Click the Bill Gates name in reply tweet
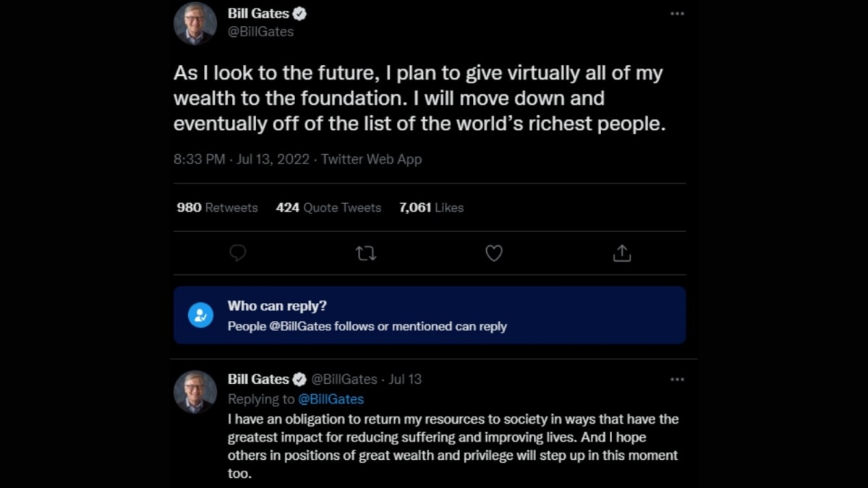Viewport: 868px width, 488px height. point(258,379)
